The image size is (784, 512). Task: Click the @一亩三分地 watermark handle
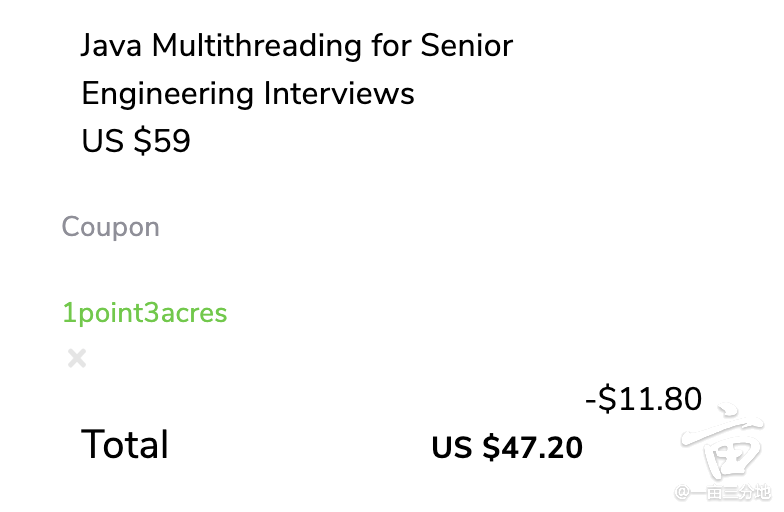pyautogui.click(x=722, y=492)
